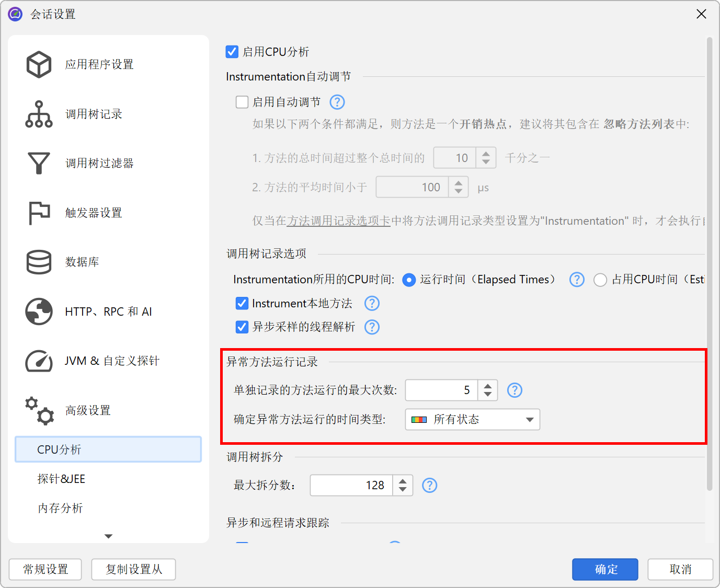Follow the 方法调用记录选项卡 link
Screen dimensions: 720x588
[338, 221]
